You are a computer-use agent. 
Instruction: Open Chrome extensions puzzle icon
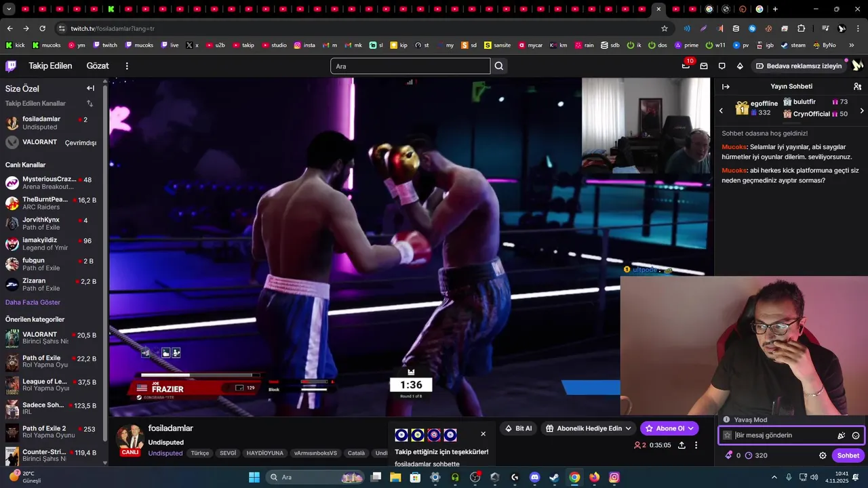[x=801, y=28]
